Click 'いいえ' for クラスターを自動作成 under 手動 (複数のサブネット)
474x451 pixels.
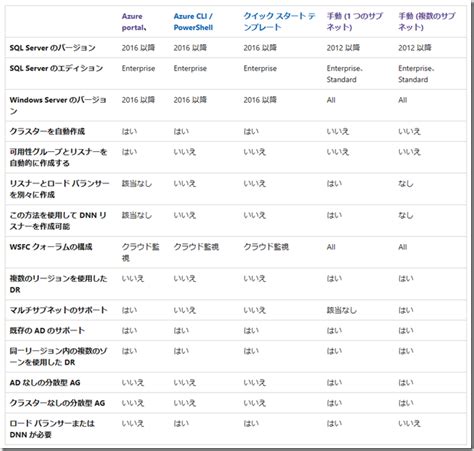(409, 131)
